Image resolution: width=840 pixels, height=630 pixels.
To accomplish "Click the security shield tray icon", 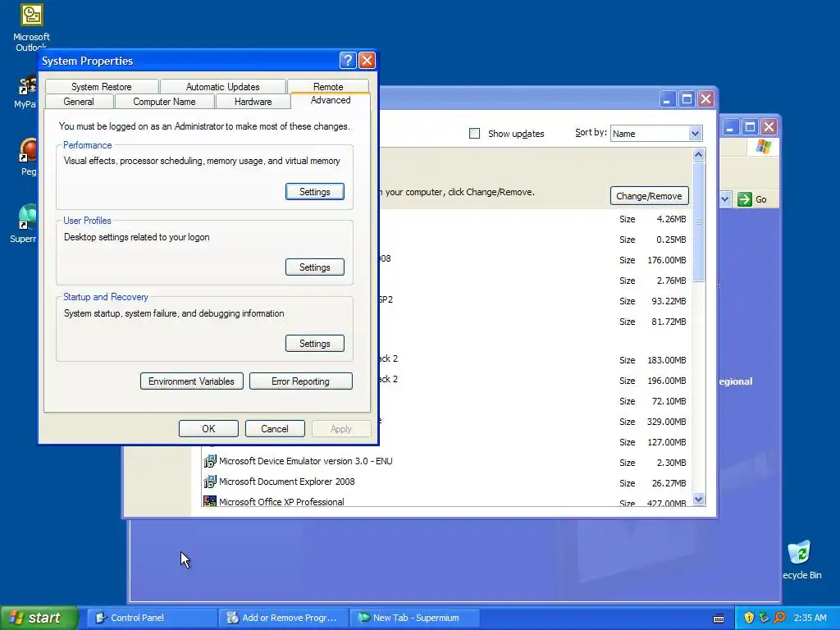I will [749, 618].
